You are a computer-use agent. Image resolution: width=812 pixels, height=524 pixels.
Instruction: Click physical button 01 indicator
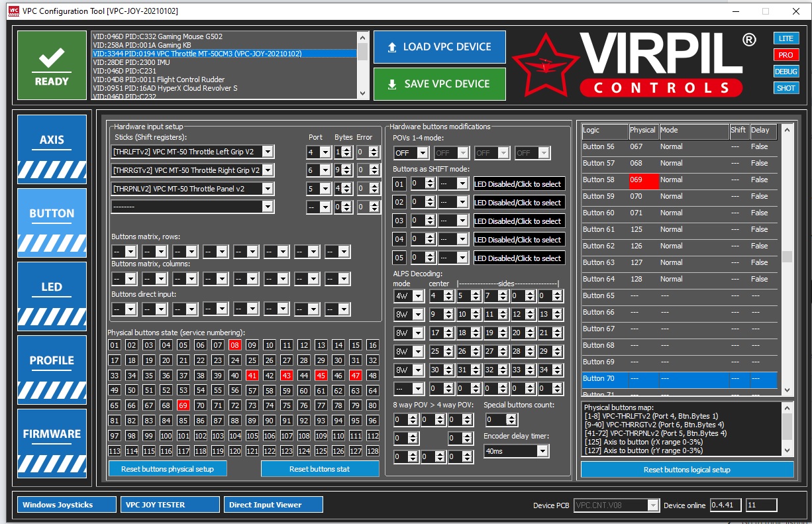[115, 345]
